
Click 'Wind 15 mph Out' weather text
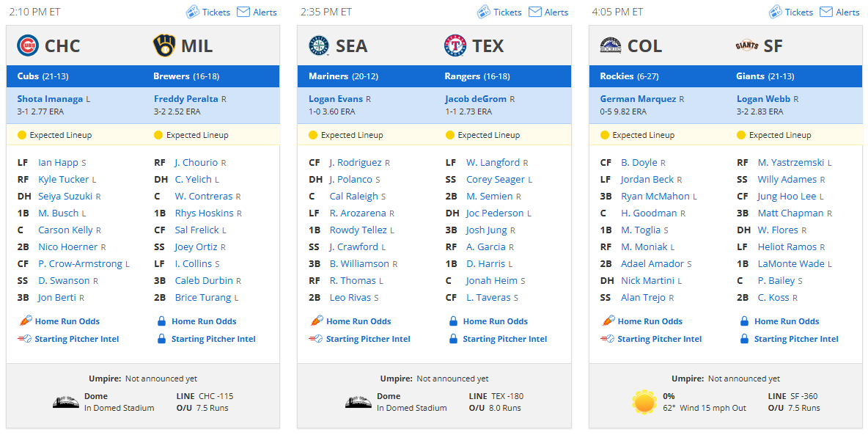[x=713, y=408]
